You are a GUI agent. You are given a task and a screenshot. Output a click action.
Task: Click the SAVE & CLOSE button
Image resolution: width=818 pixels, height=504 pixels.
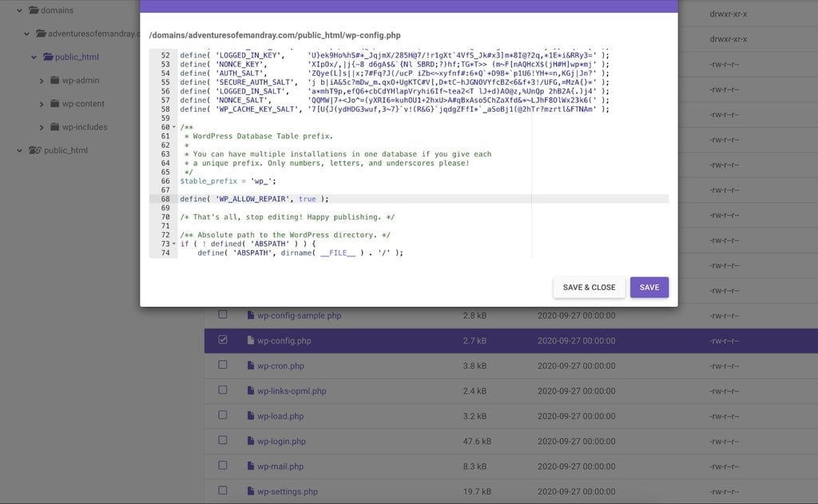(x=589, y=287)
